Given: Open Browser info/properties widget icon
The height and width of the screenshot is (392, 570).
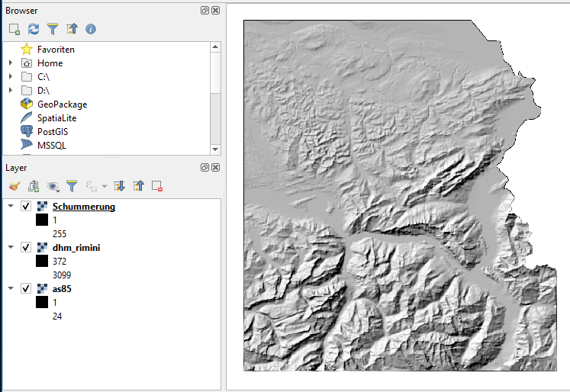Looking at the screenshot, I should (91, 29).
